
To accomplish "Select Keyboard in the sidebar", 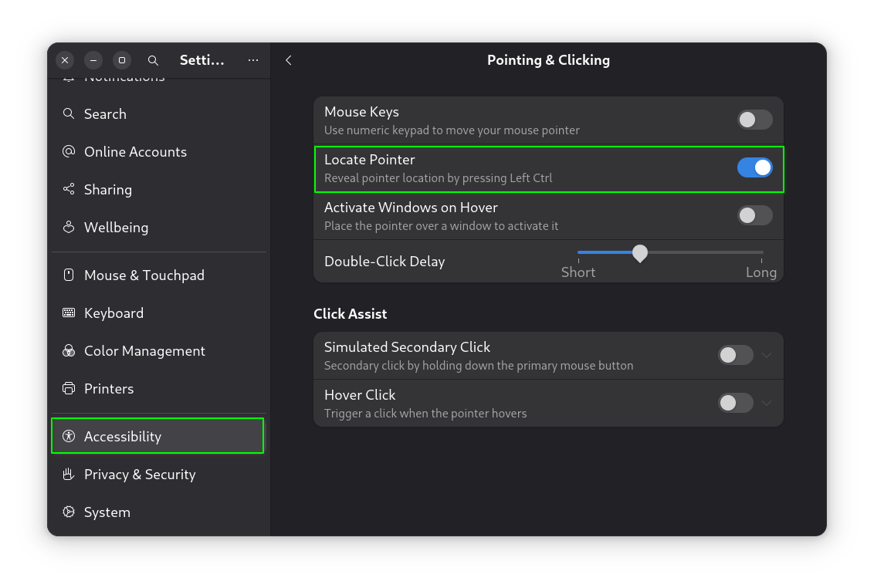I will click(x=113, y=313).
